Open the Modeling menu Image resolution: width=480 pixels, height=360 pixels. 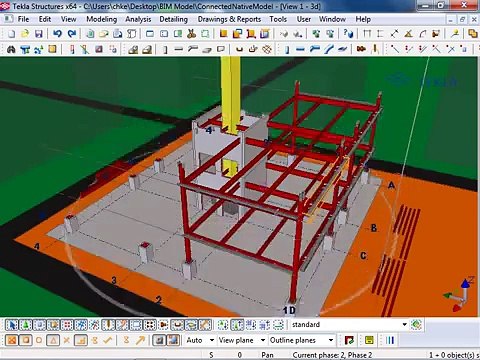click(101, 19)
